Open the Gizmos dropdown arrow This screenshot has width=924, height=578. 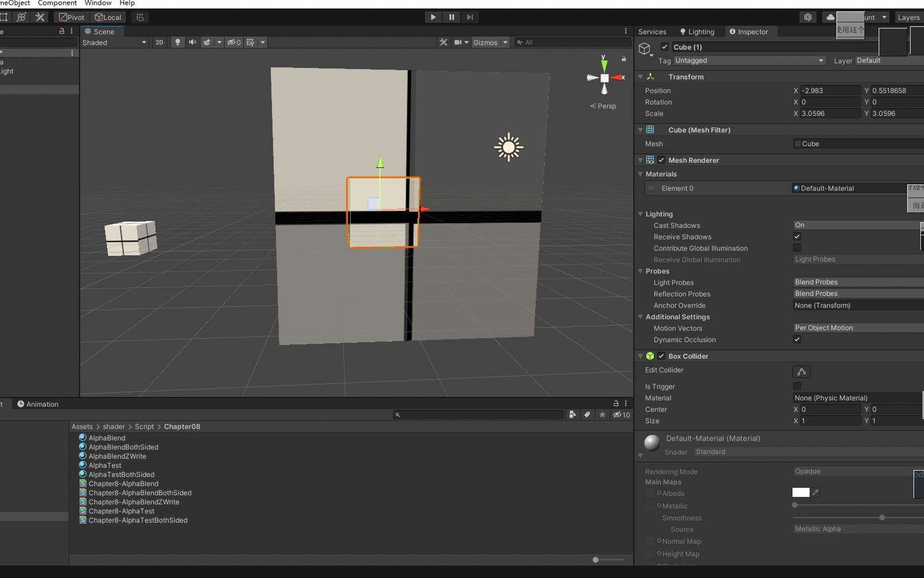pos(505,42)
